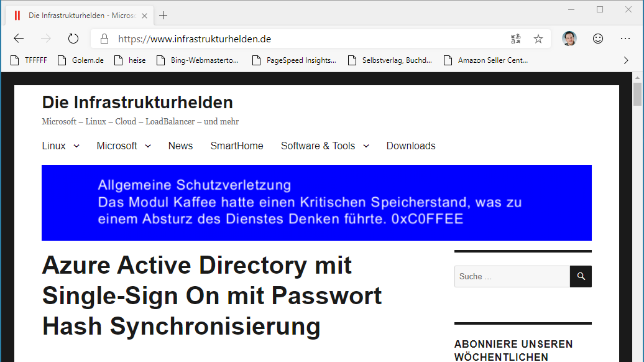Click the forward navigation arrow

click(x=46, y=39)
